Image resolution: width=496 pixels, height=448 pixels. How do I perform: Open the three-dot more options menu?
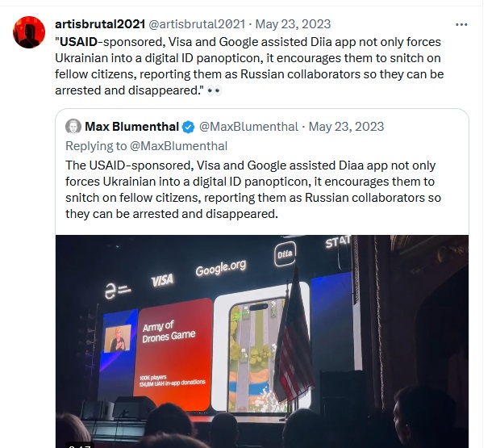point(461,25)
